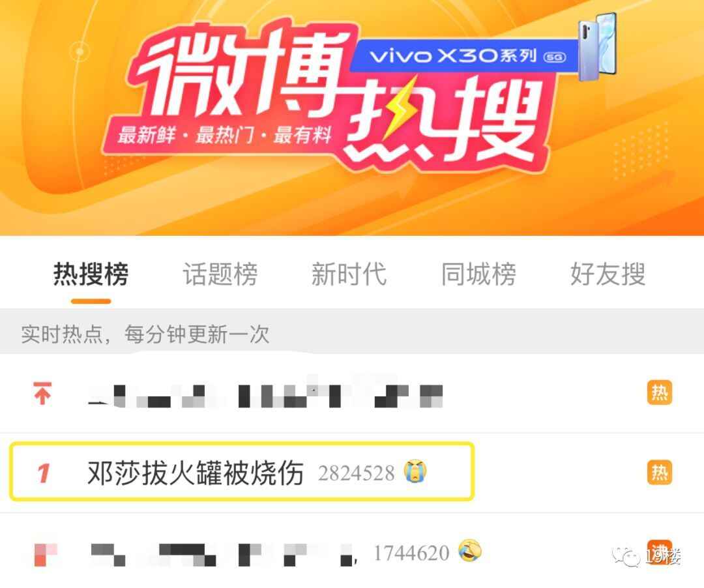Tap the WeChat logo watermark near 19楼

point(626,557)
